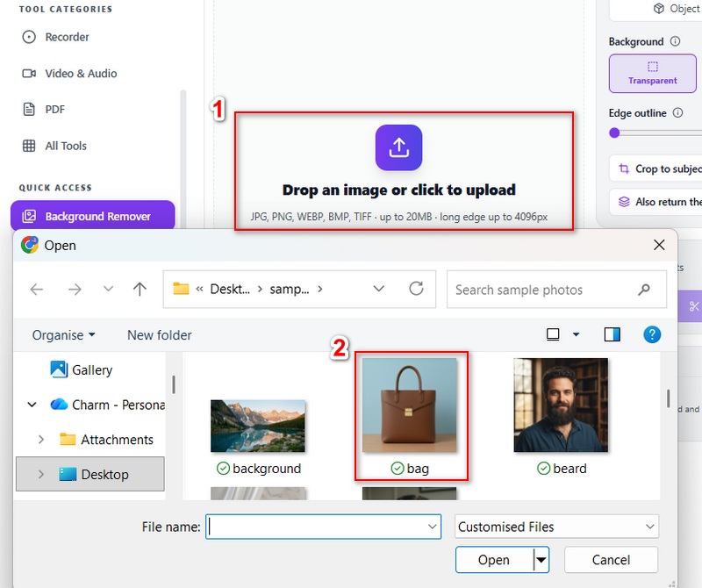Click the folder icon in the address bar
Image resolution: width=702 pixels, height=588 pixels.
point(181,289)
